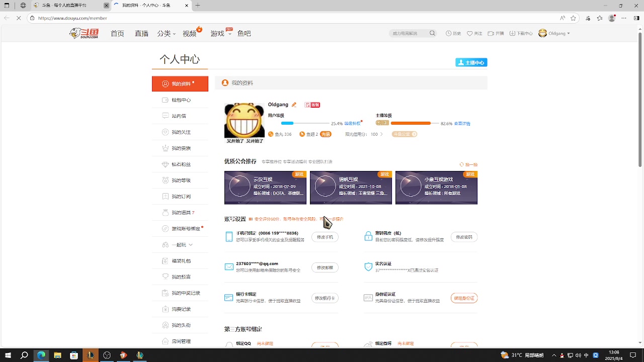Screen dimensions: 644x362
Task: Click the browser favorites star icon
Action: click(573, 18)
